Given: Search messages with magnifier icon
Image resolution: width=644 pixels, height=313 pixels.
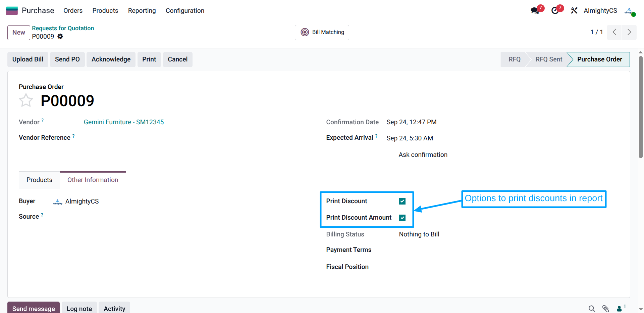Looking at the screenshot, I should coord(592,308).
